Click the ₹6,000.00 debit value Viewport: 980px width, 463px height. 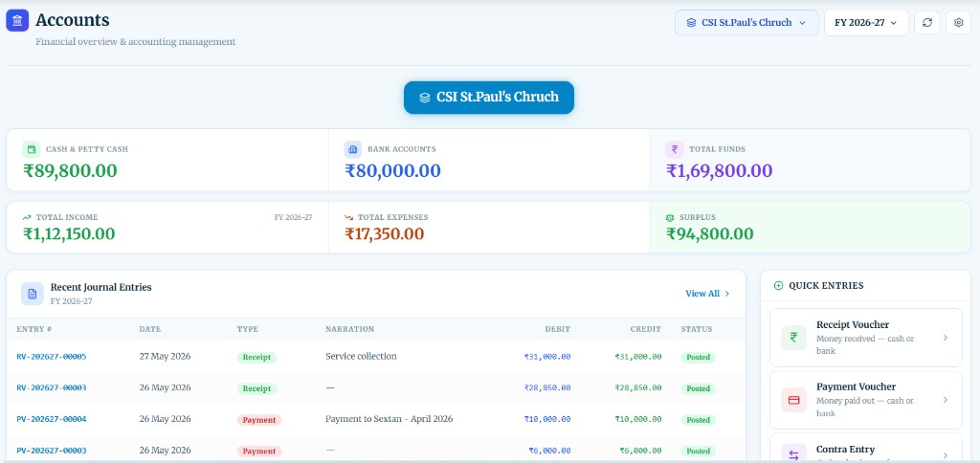549,451
